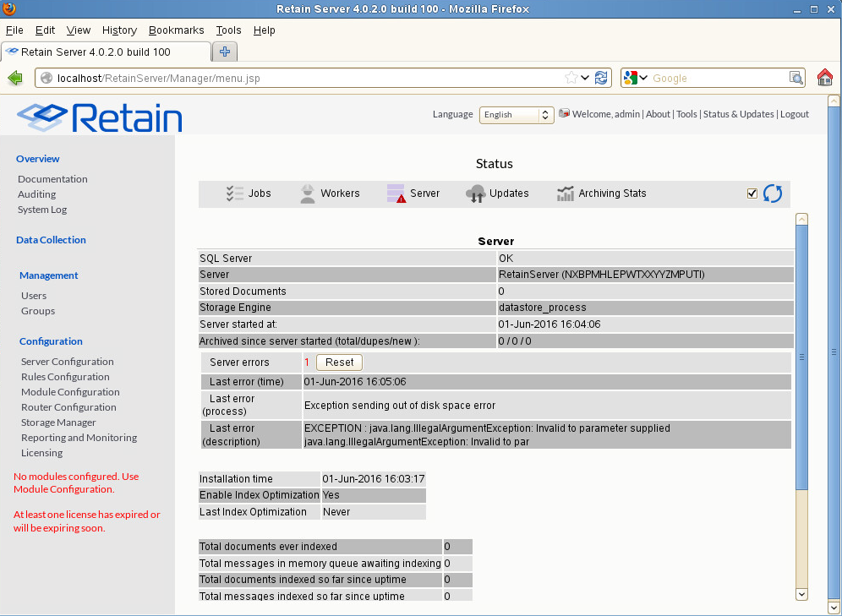This screenshot has width=842, height=616.
Task: Click the status panel scrollbar up arrow
Action: tap(801, 219)
